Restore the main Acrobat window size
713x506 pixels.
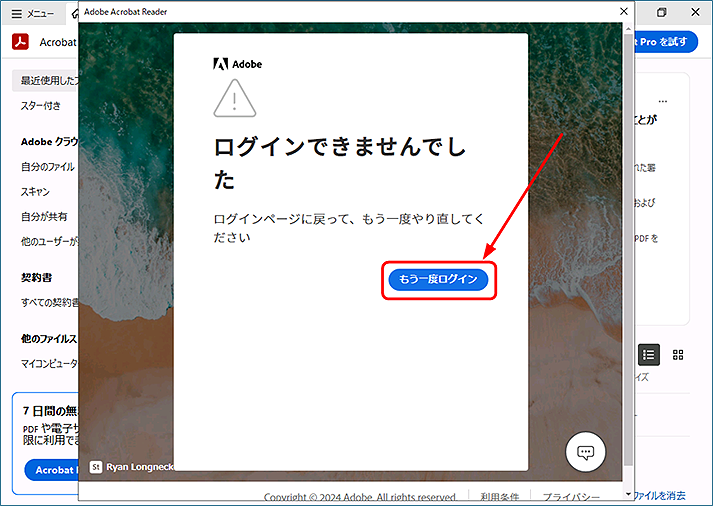pyautogui.click(x=662, y=12)
